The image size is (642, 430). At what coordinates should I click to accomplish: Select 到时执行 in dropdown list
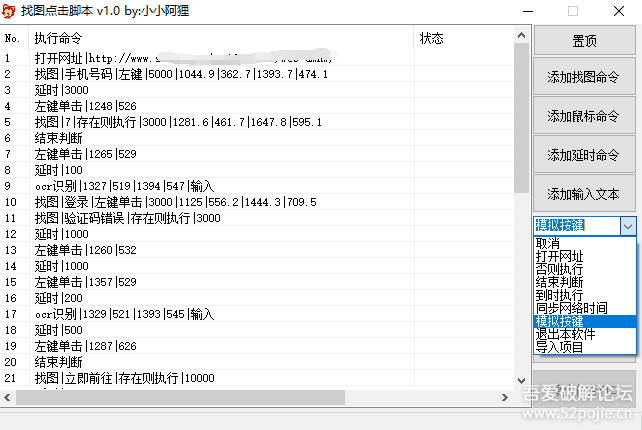coord(585,295)
